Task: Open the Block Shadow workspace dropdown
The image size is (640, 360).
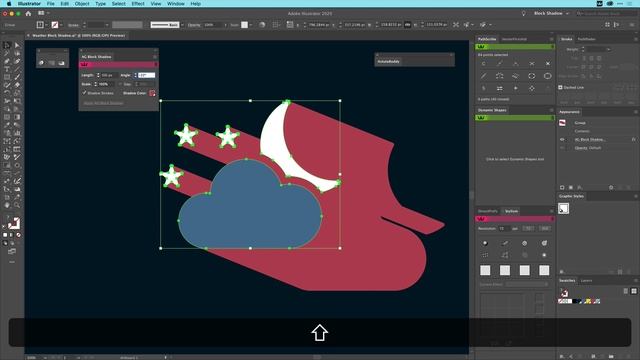Action: (x=567, y=13)
